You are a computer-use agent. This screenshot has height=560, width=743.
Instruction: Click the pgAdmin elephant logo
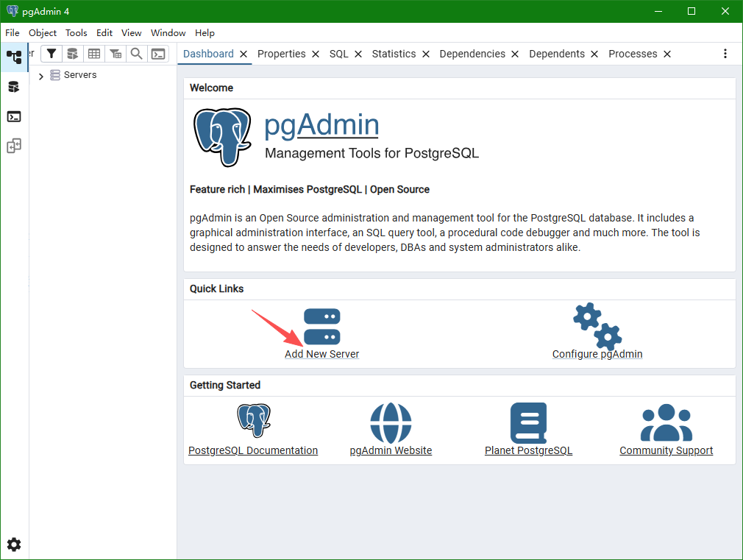click(x=223, y=137)
